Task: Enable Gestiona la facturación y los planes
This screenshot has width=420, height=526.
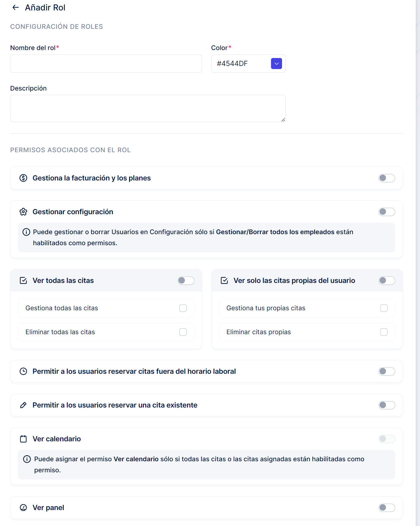Action: click(387, 178)
